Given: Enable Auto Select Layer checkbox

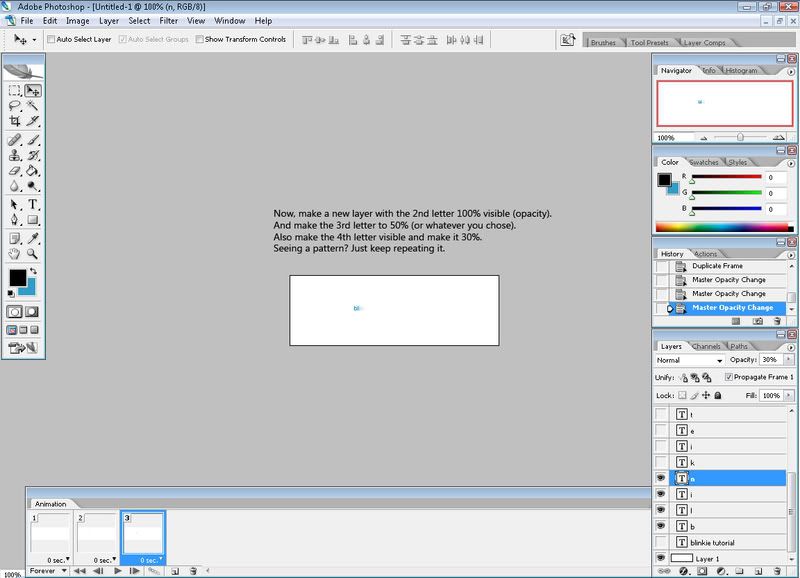Looking at the screenshot, I should click(x=51, y=39).
